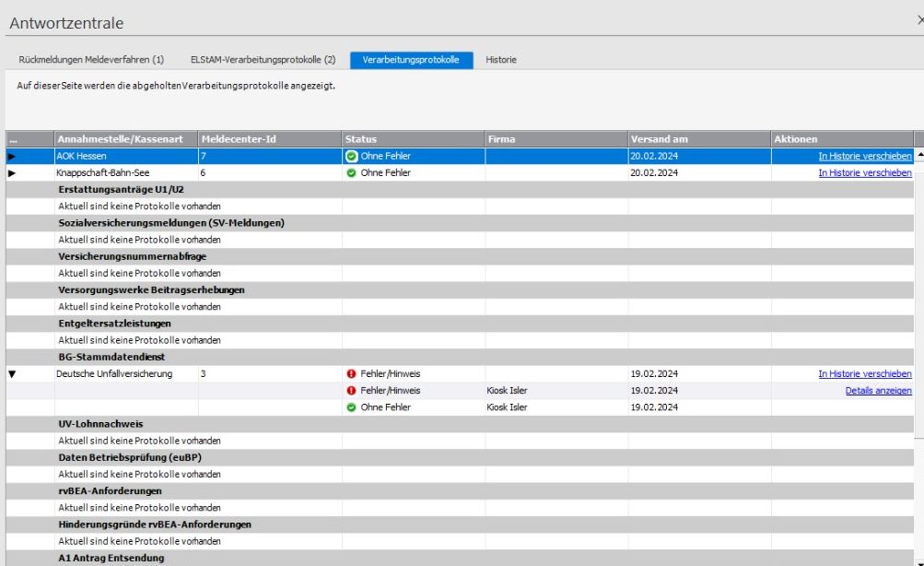
Task: Click red error icon beside Details anzeigen row
Action: click(351, 390)
